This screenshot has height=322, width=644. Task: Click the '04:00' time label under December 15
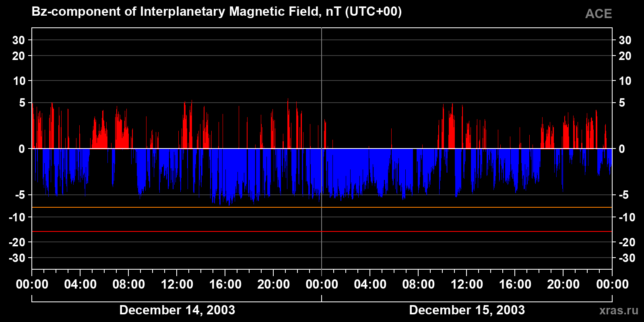(370, 285)
